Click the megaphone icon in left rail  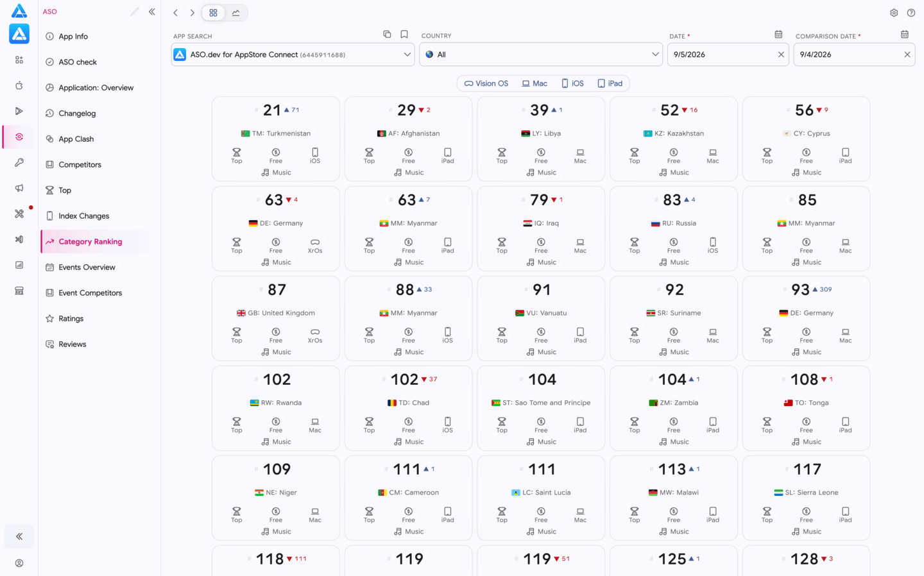tap(19, 188)
